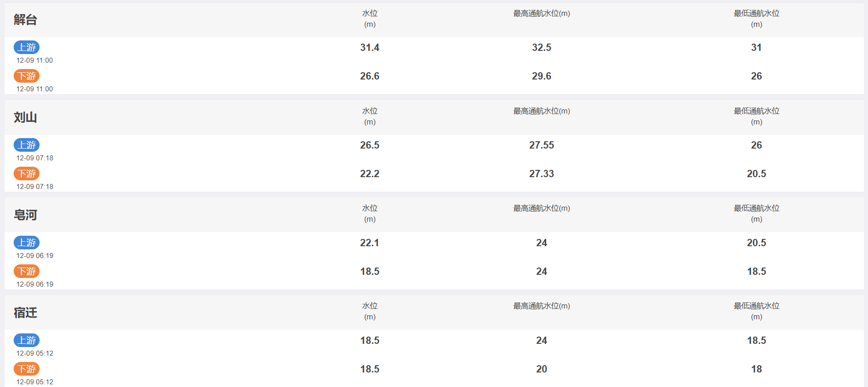The image size is (868, 387).
Task: Select the 宿迁 station heading
Action: coord(25,313)
